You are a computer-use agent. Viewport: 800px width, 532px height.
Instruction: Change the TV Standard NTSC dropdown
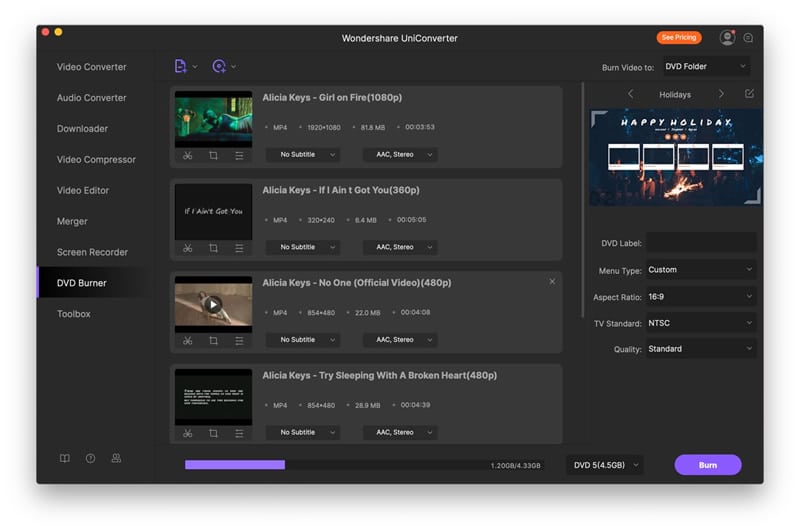(701, 323)
